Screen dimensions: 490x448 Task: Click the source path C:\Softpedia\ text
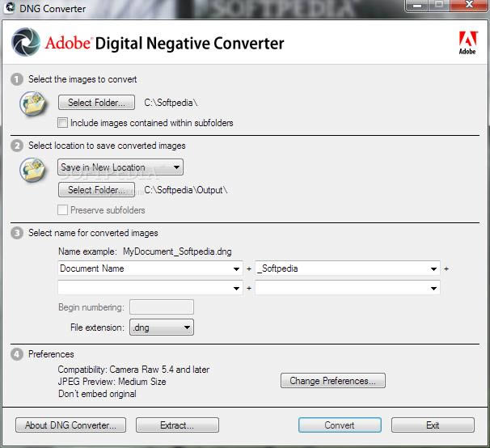(171, 103)
